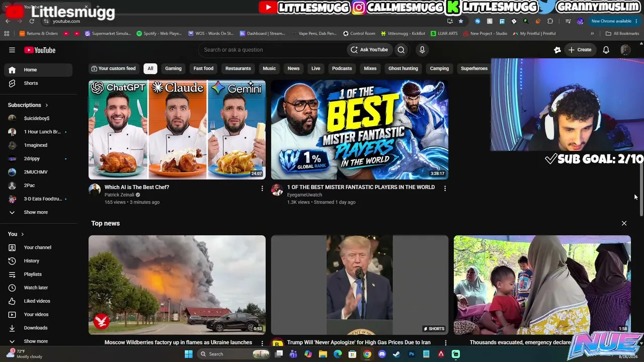Open Steam from the taskbar
This screenshot has width=644, height=362.
(396, 354)
